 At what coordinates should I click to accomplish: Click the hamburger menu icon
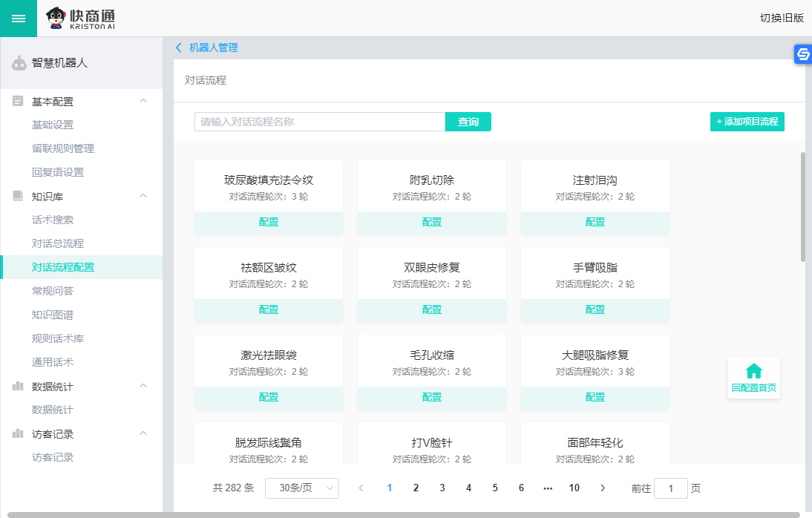[x=19, y=19]
